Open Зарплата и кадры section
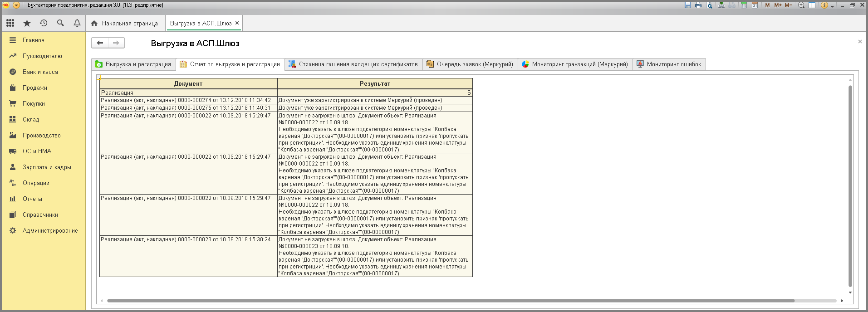The image size is (868, 312). [44, 167]
